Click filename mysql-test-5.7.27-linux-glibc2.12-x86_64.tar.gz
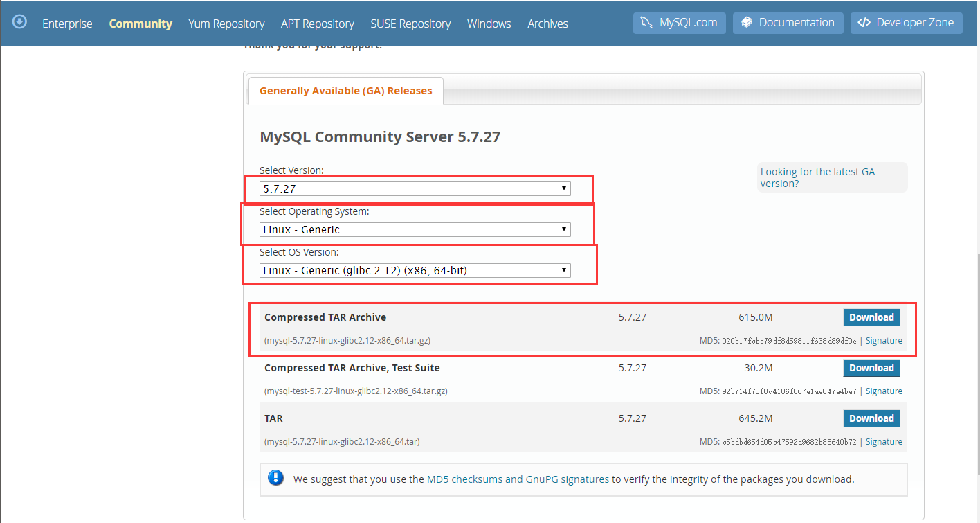Screen dimensions: 980x523 click(x=356, y=391)
